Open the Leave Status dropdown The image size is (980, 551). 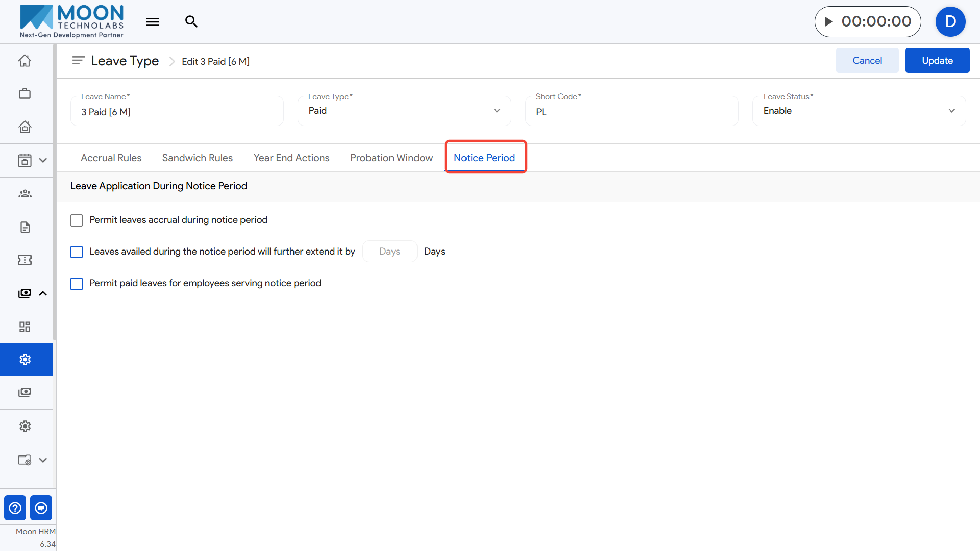[859, 111]
